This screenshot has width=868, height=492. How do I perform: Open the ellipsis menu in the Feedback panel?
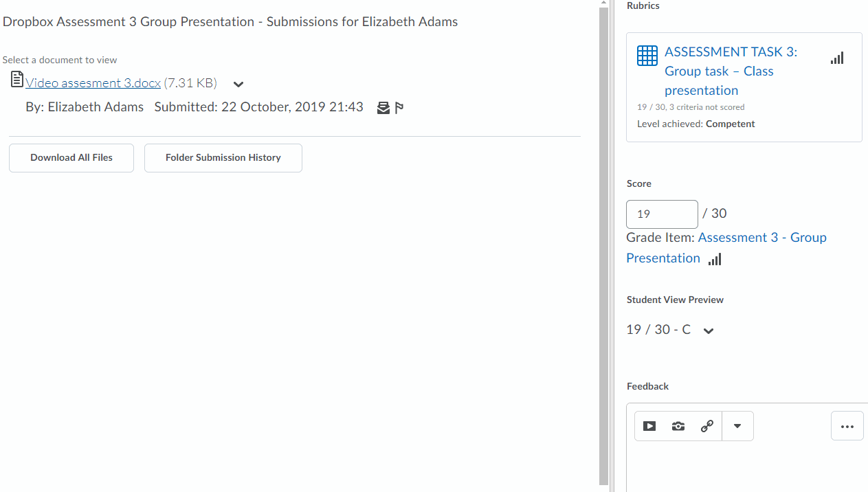[x=847, y=426]
